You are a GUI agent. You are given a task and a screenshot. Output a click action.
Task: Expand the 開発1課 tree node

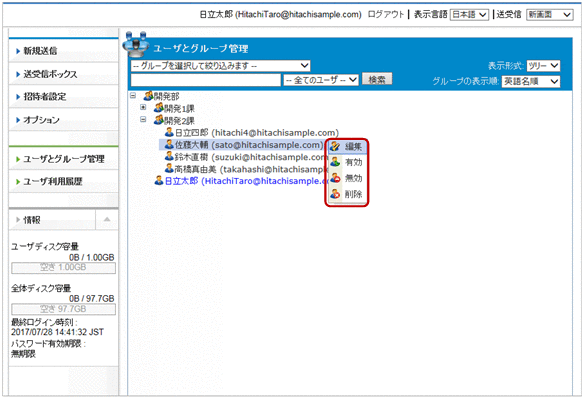(143, 107)
